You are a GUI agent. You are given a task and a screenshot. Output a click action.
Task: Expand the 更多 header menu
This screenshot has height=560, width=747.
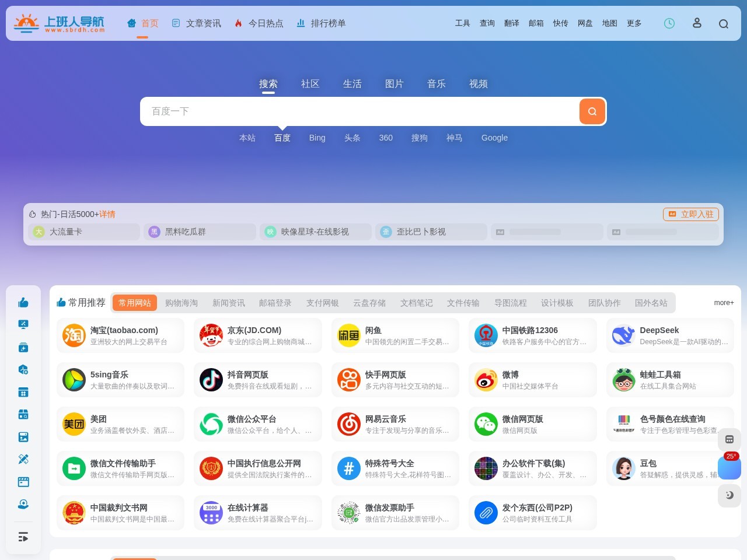tap(634, 23)
